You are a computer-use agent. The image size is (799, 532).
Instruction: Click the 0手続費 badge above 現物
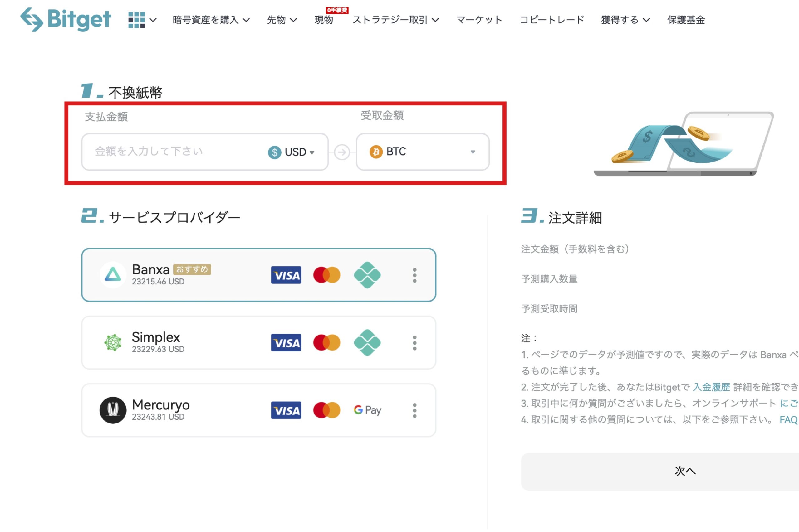point(337,10)
